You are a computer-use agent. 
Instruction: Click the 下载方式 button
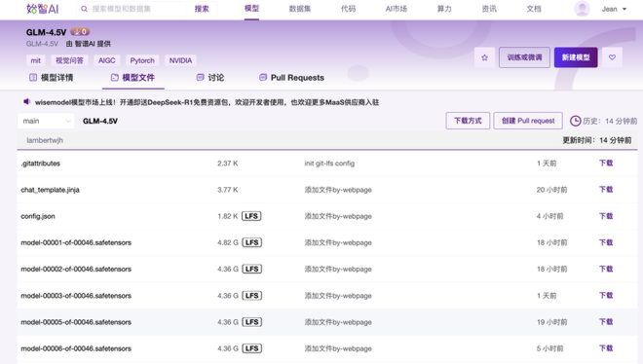pos(468,121)
